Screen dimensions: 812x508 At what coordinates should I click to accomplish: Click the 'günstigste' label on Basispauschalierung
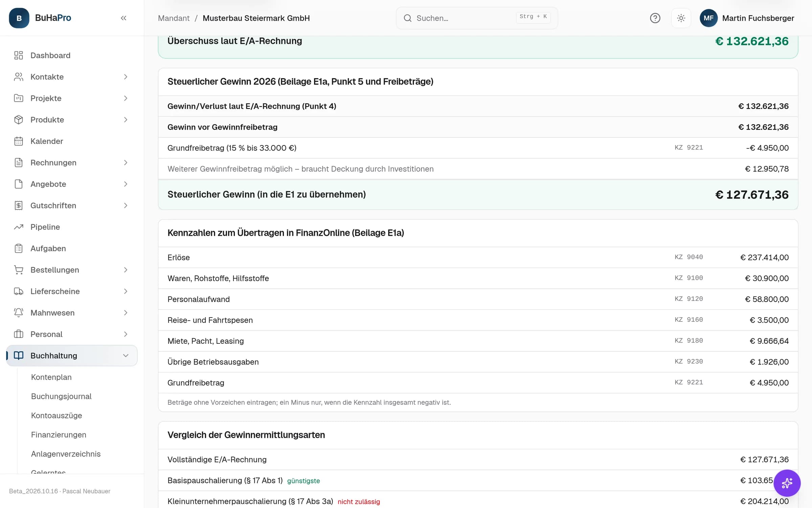point(303,481)
